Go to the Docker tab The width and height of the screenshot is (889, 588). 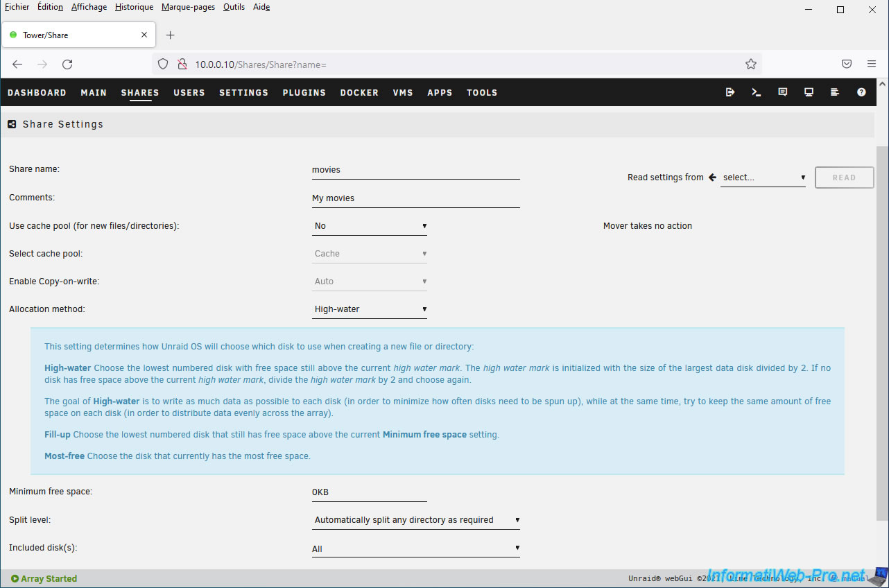point(359,92)
